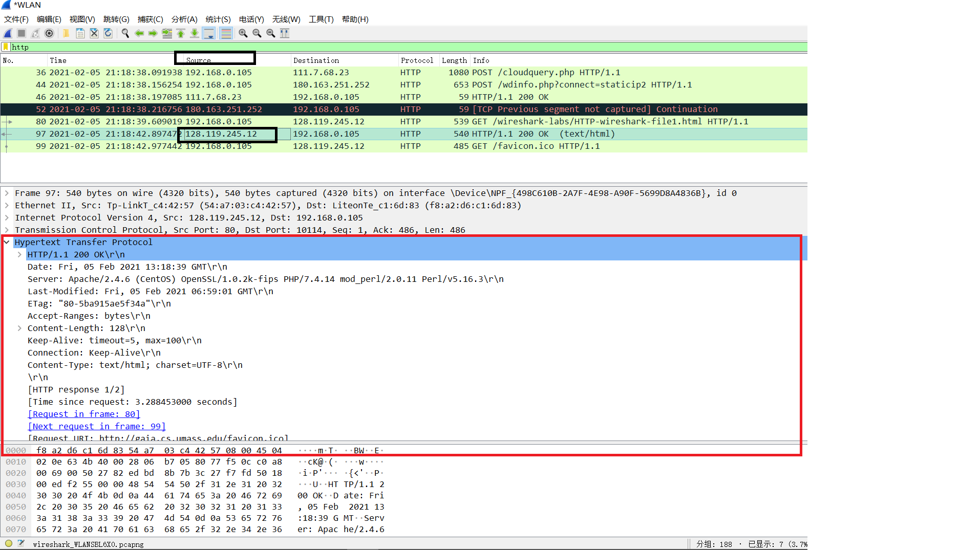Jump to first packet icon
The width and height of the screenshot is (980, 550).
(x=181, y=33)
